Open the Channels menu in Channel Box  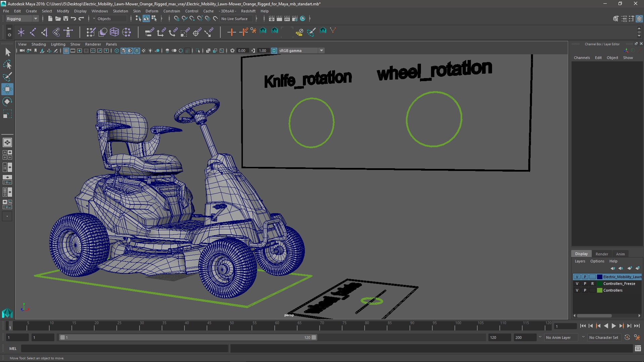[x=582, y=58]
